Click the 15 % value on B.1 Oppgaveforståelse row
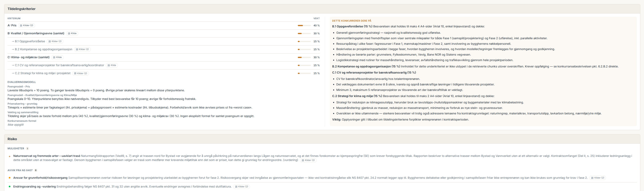The image size is (644, 191). click(x=317, y=41)
